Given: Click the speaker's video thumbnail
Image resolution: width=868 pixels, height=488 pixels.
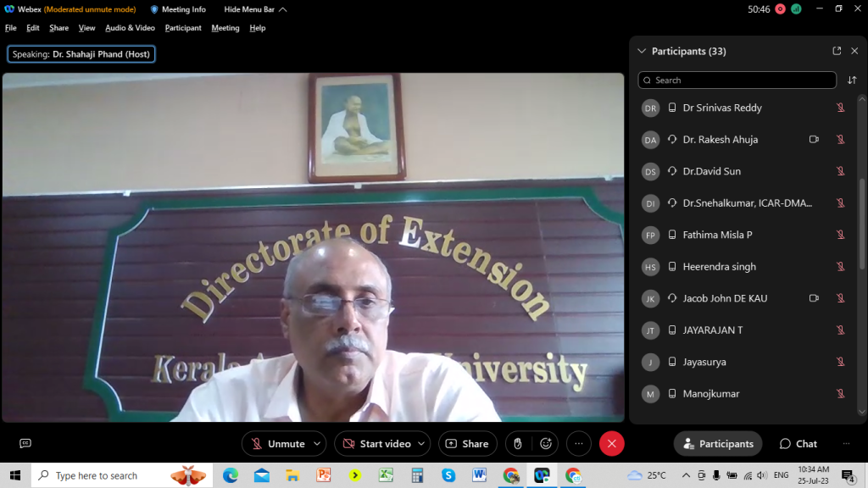Looking at the screenshot, I should 314,247.
